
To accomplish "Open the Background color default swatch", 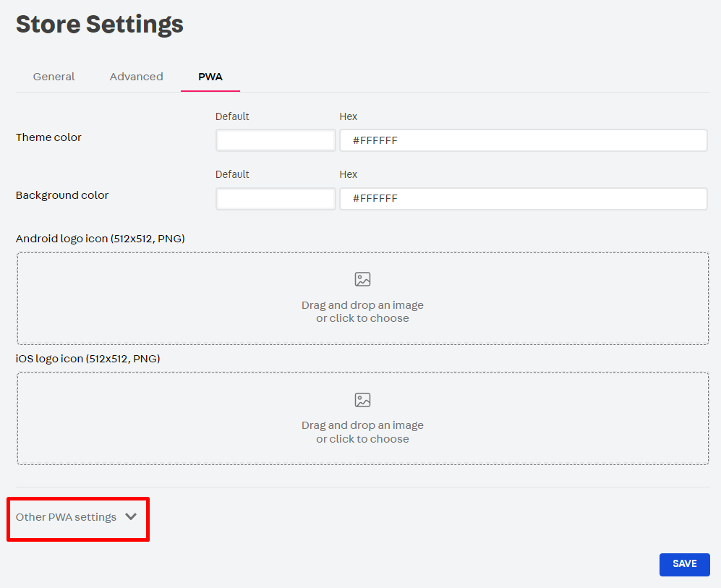I will 276,198.
